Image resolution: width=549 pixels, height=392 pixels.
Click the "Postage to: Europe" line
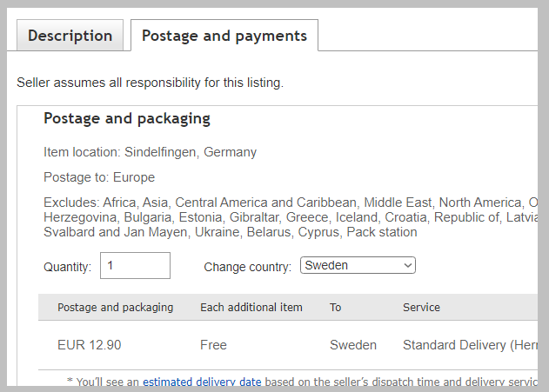pyautogui.click(x=99, y=177)
